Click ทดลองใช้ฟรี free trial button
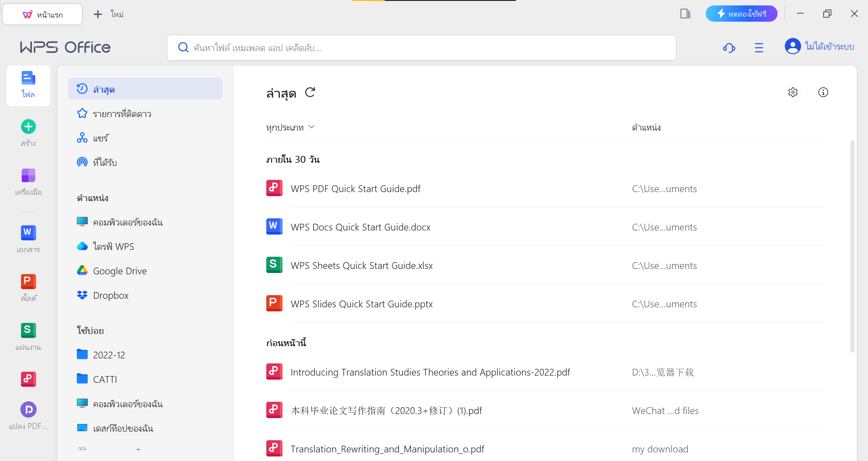This screenshot has width=868, height=461. [741, 14]
